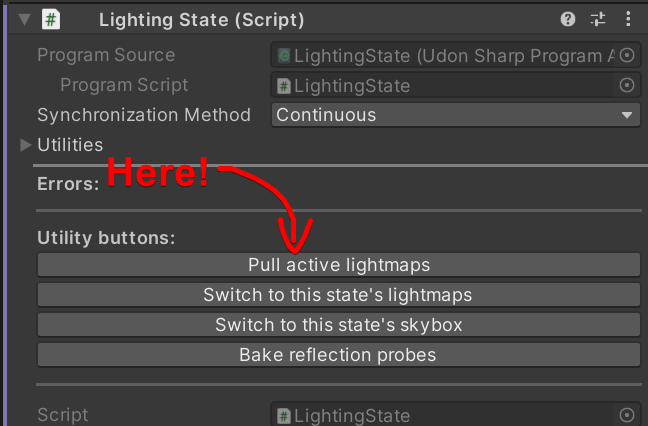This screenshot has width=648, height=426.
Task: Expand the Utilities foldout arrow
Action: coord(26,145)
